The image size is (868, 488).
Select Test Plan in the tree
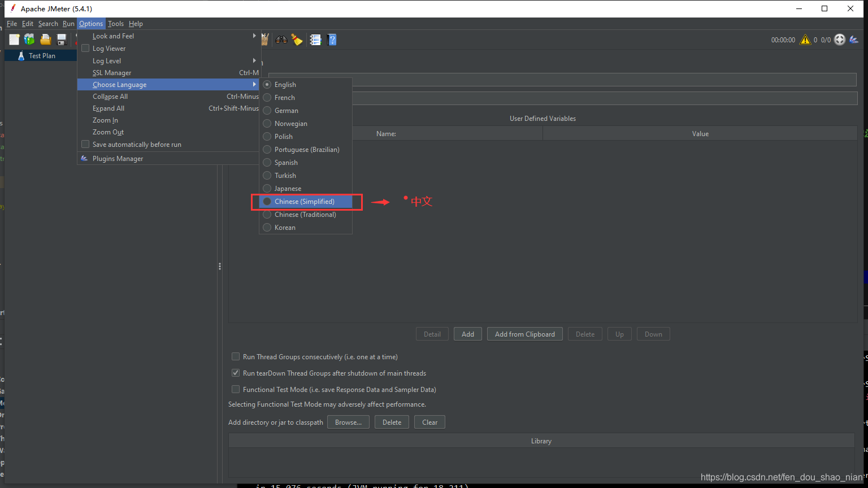(x=42, y=56)
